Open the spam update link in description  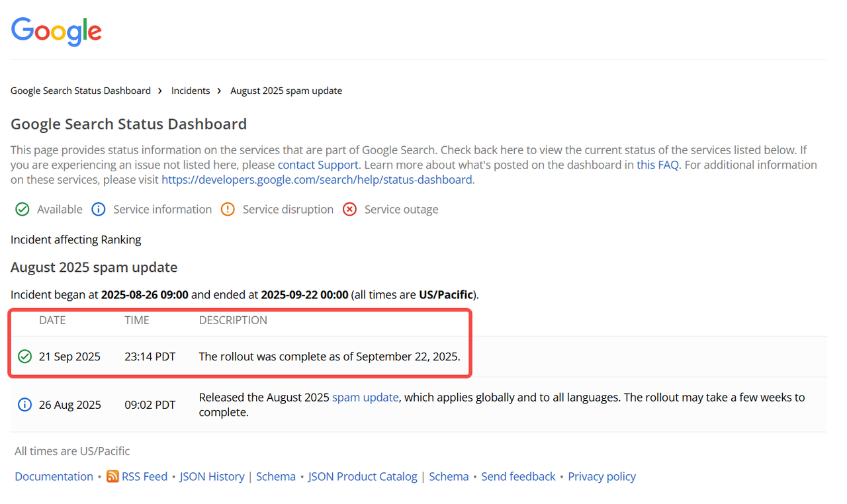[365, 398]
